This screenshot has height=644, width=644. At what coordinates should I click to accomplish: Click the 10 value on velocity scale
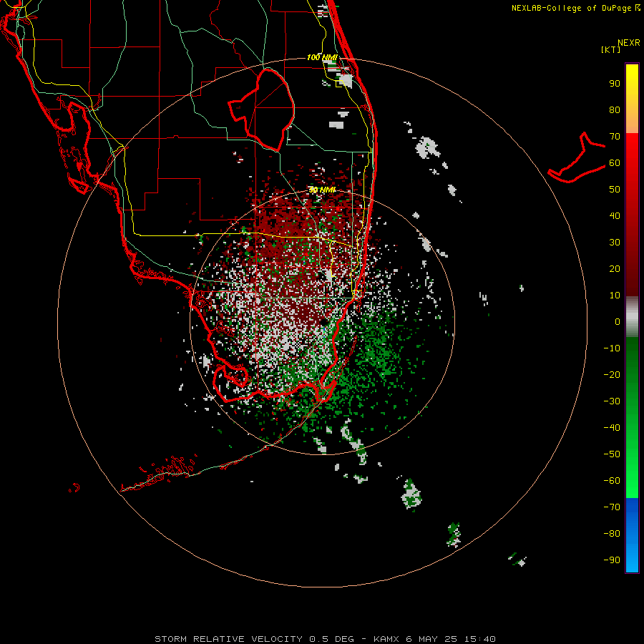615,296
